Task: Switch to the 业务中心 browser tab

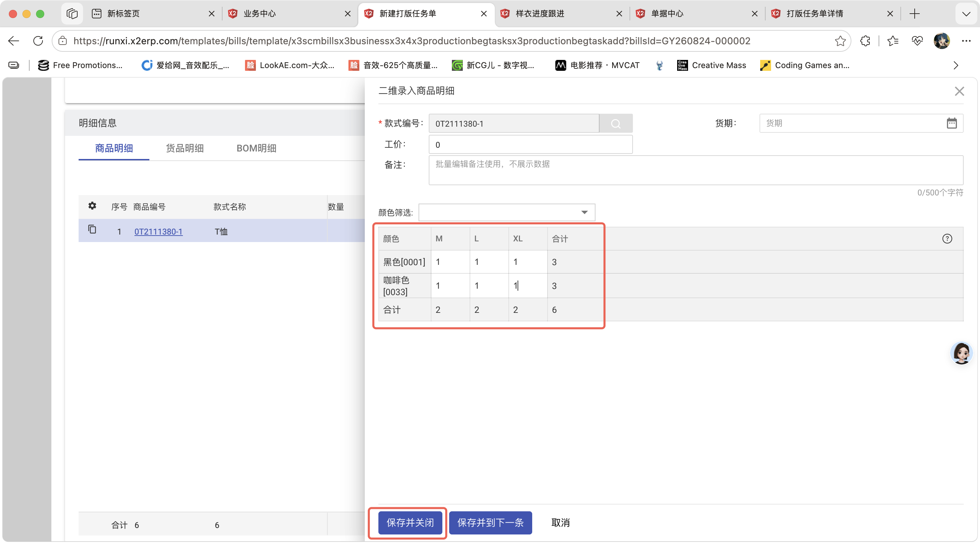Action: pyautogui.click(x=289, y=14)
